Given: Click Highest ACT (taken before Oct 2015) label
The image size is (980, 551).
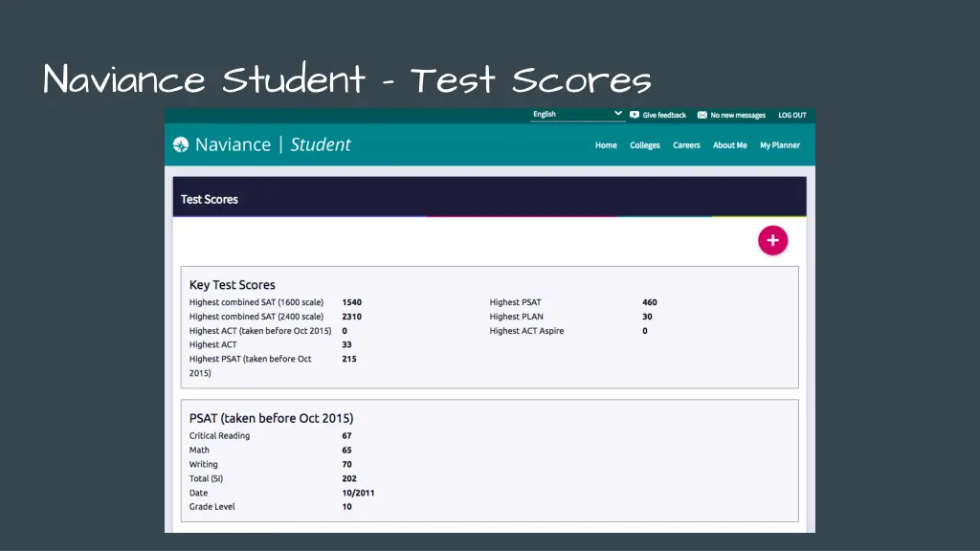Looking at the screenshot, I should [x=260, y=331].
